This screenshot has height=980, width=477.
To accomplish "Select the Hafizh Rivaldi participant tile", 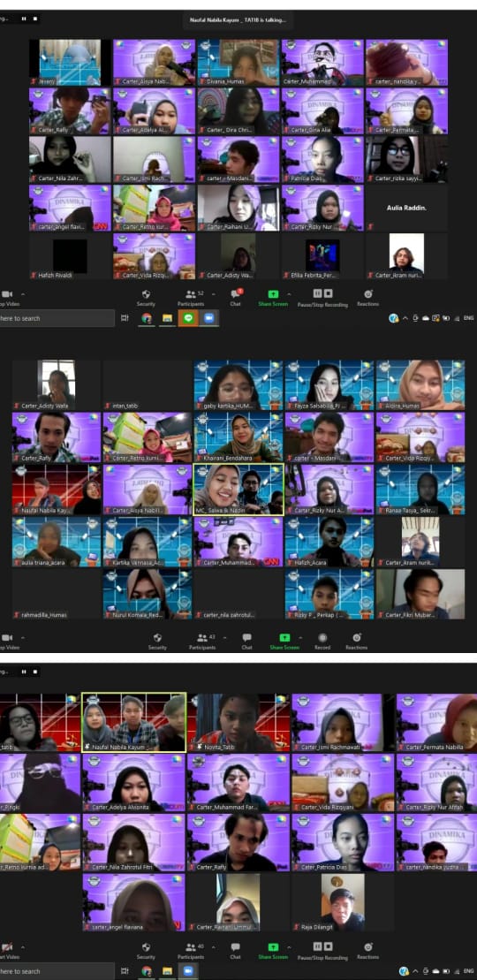I will coord(70,256).
